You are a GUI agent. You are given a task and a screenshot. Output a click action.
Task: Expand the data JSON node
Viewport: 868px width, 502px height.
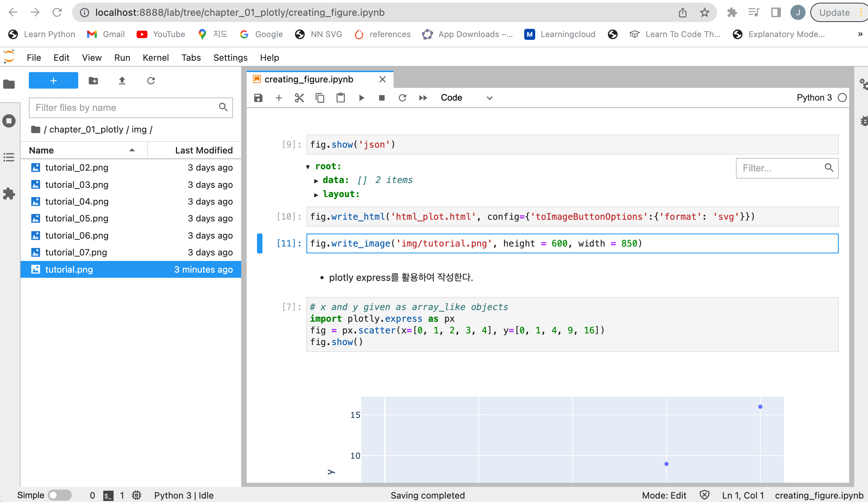(316, 181)
